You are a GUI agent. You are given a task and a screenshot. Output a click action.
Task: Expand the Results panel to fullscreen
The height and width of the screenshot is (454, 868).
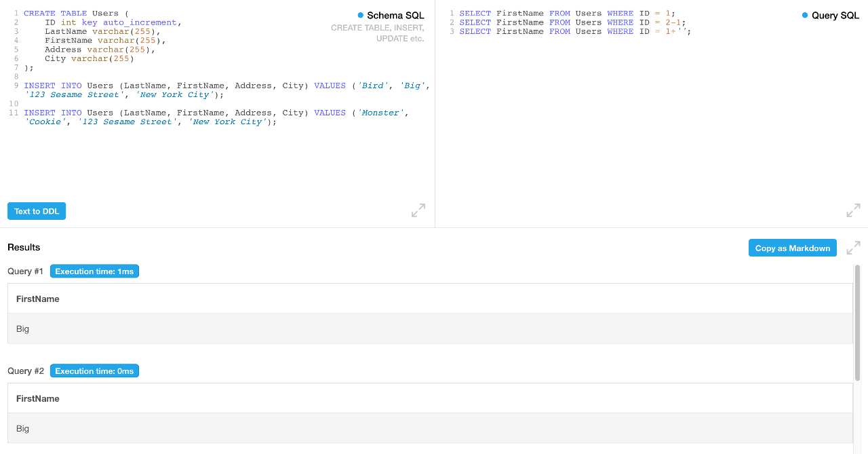tap(853, 248)
